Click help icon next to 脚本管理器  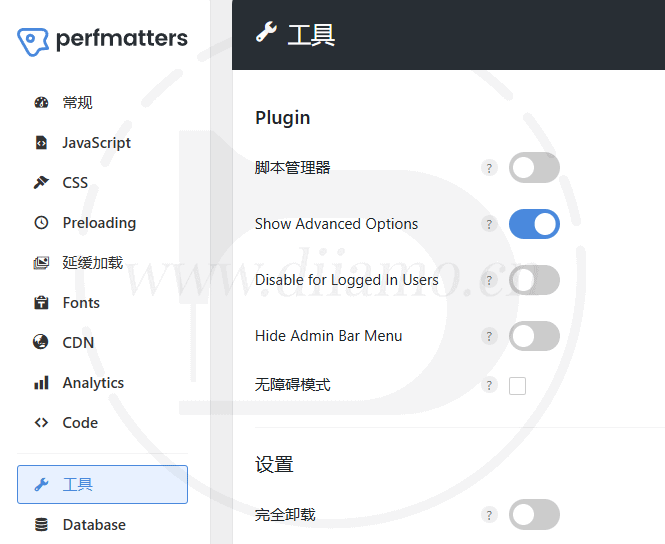coord(489,168)
